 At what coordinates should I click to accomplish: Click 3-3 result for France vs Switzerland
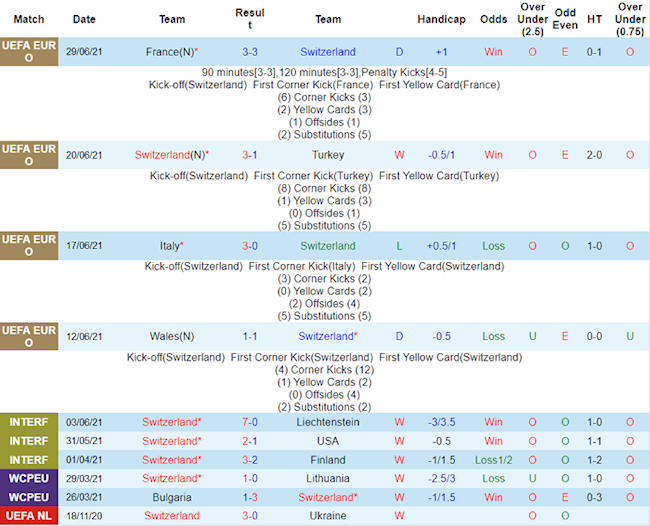pos(250,52)
